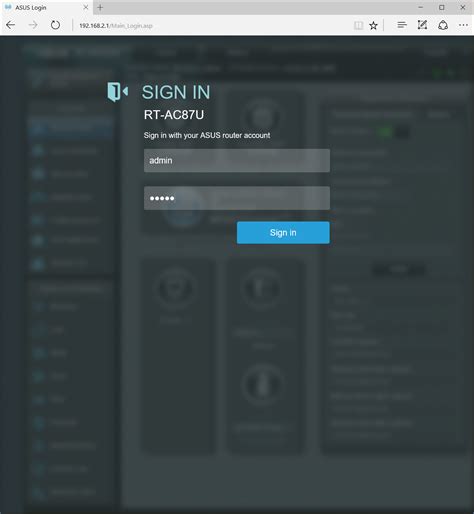Viewport: 474px width, 514px height.
Task: Click the Share icon in the toolbar
Action: [443, 25]
